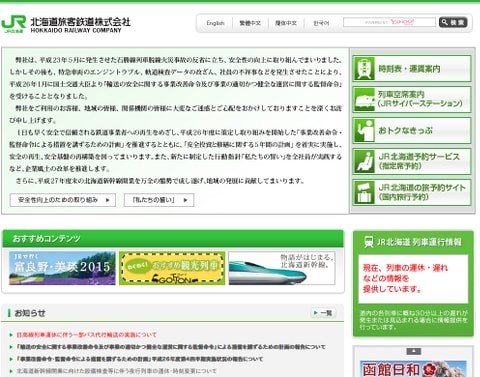Select the 簡体中文 language link

pyautogui.click(x=286, y=23)
